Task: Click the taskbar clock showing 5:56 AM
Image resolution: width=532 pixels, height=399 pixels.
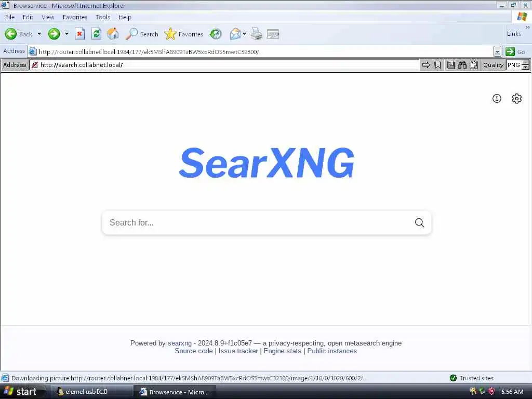Action: 512,392
